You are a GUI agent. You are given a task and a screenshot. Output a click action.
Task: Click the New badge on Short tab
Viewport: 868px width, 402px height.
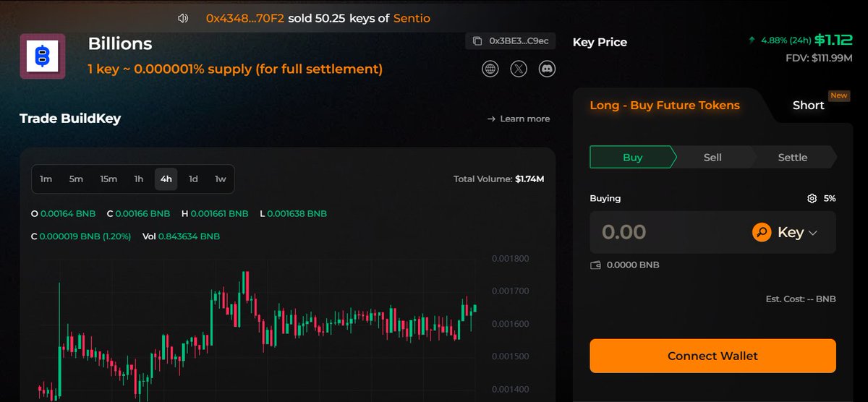pyautogui.click(x=839, y=95)
